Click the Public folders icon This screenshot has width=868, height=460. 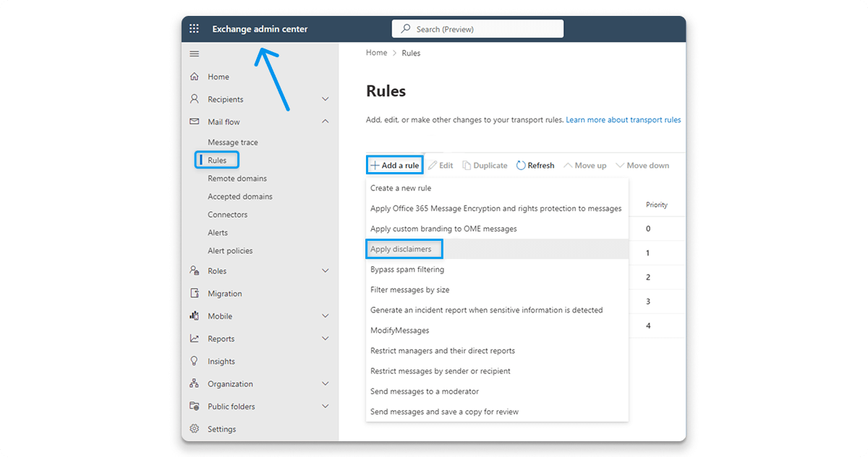pyautogui.click(x=194, y=406)
